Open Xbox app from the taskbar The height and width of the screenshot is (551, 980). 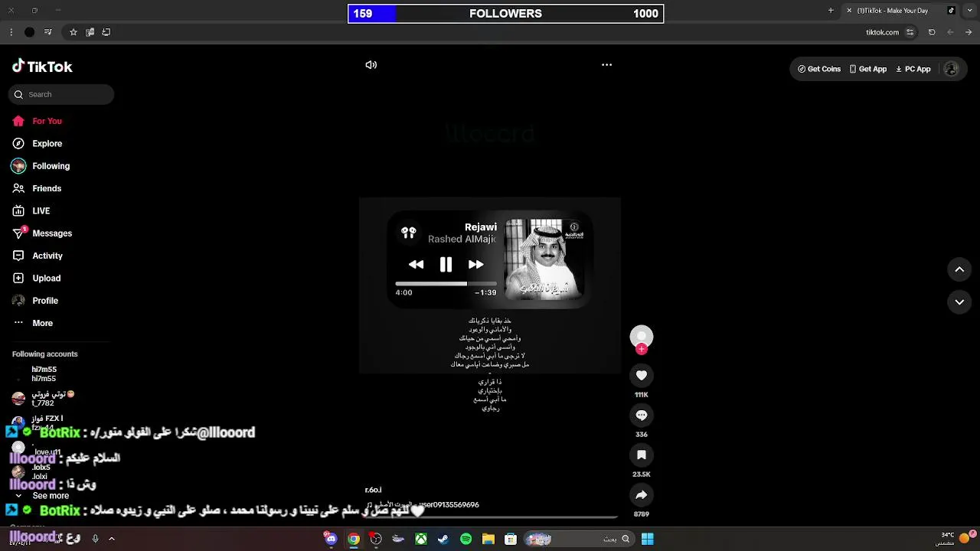[x=421, y=539]
